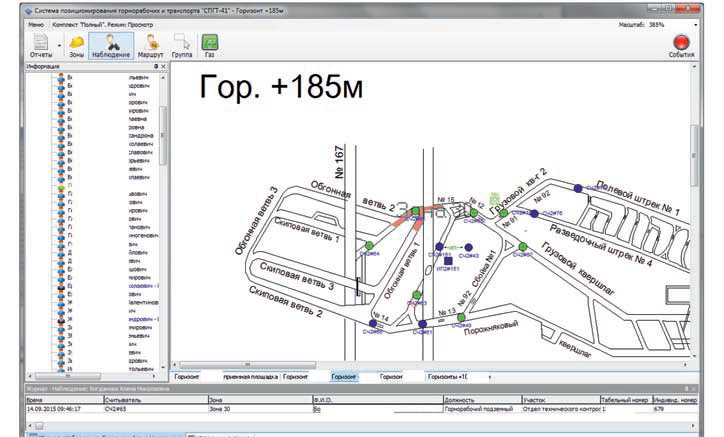This screenshot has width=724, height=437.
Task: Open the red События events indicator
Action: tap(682, 46)
